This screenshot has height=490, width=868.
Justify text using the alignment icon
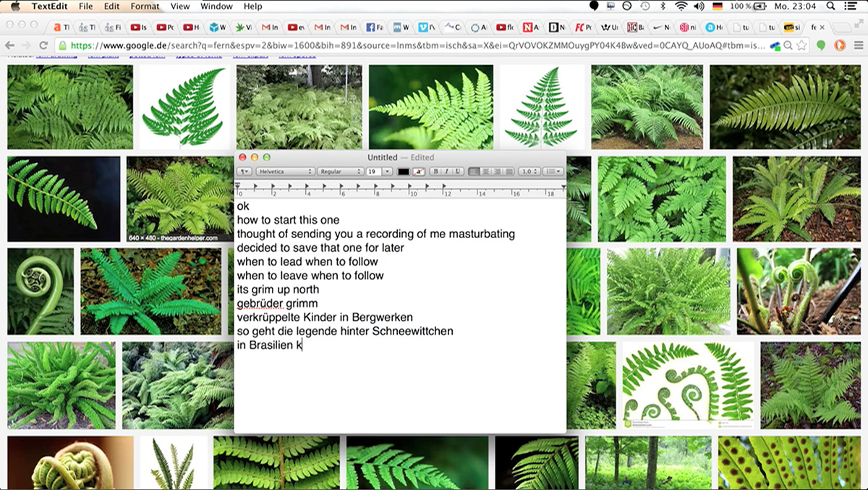[509, 172]
